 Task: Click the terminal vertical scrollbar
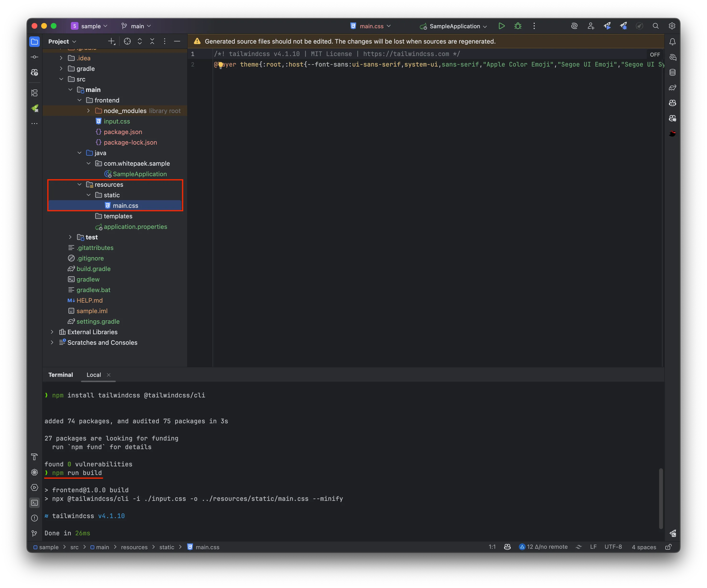click(x=661, y=498)
